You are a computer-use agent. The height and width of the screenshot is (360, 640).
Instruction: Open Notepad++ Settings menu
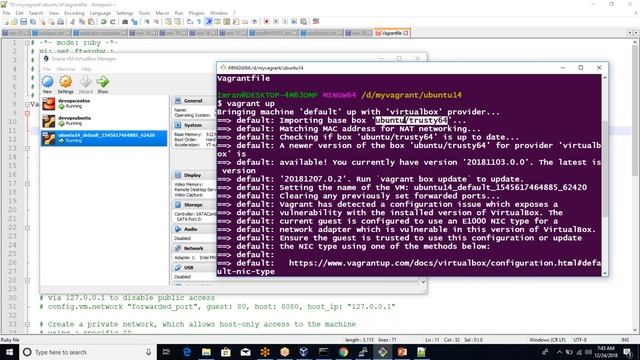(x=125, y=13)
